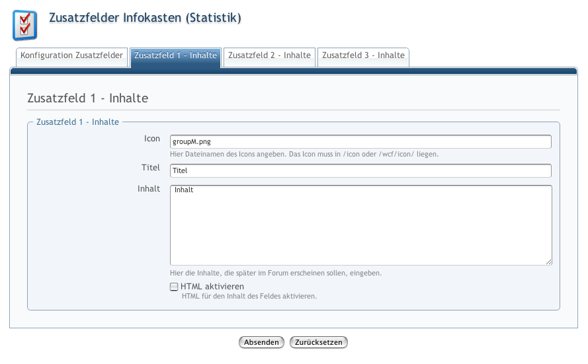Submit the form with Absenden

click(x=261, y=342)
